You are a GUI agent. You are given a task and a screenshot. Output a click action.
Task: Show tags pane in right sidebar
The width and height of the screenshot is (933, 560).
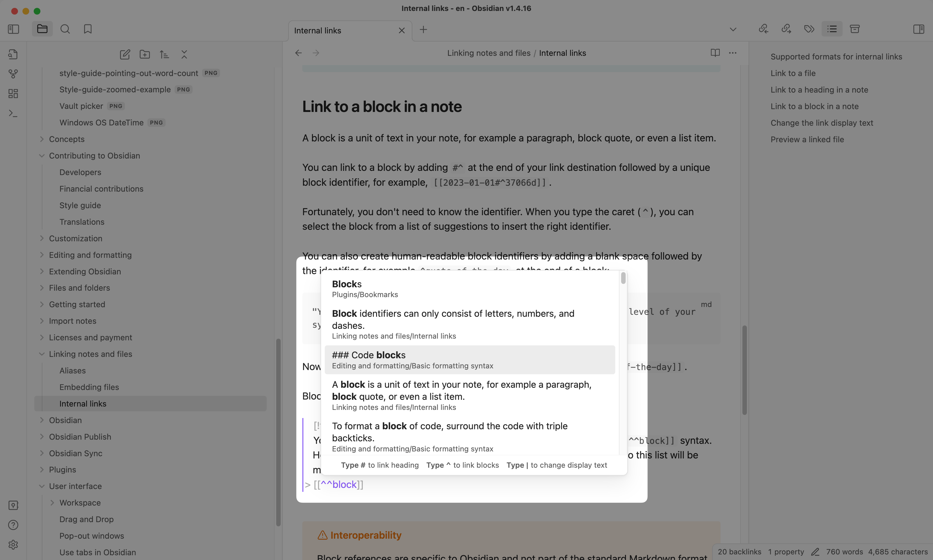(809, 29)
